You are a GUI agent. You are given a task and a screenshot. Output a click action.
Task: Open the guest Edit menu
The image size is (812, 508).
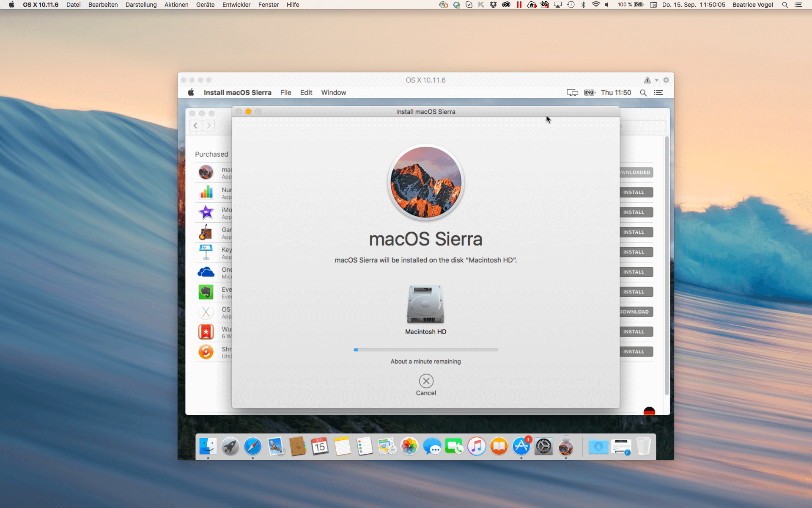click(306, 92)
